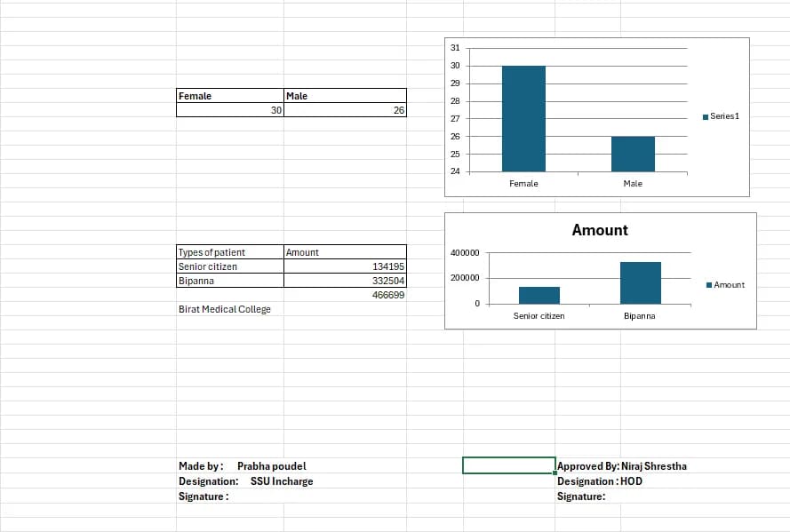
Task: Click the 24 value on the chart axis
Action: pyautogui.click(x=456, y=171)
